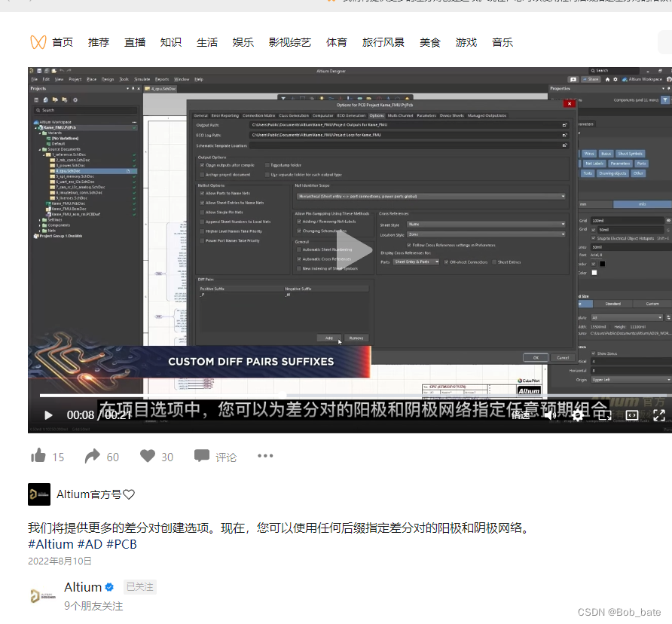Open the 娱乐 category
The image size is (672, 624).
point(243,42)
